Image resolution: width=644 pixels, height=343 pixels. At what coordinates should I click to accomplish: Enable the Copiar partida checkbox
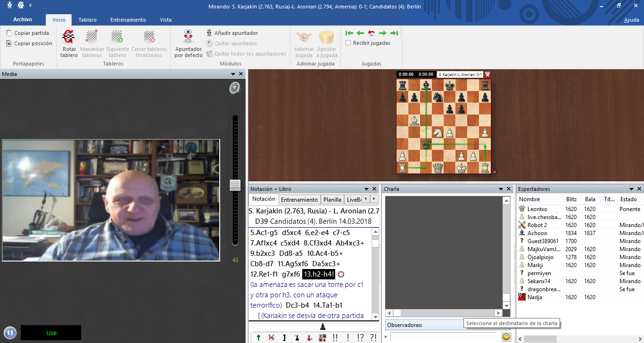pos(9,33)
